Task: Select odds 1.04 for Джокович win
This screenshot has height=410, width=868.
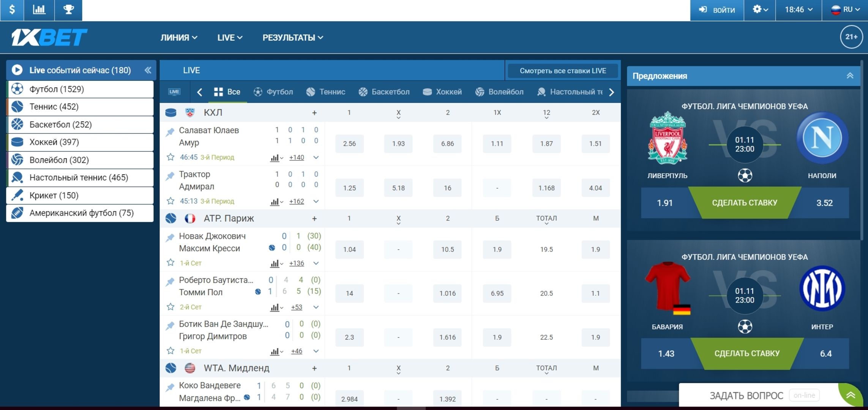Action: 349,249
